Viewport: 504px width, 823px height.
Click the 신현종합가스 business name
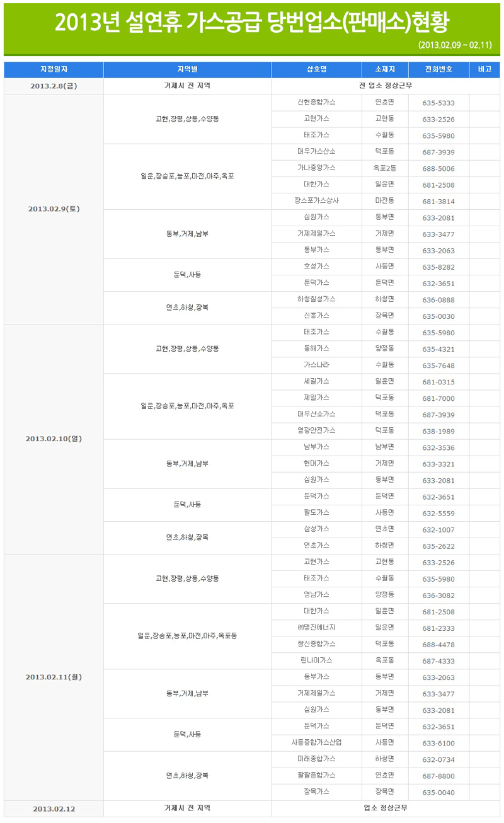(316, 102)
